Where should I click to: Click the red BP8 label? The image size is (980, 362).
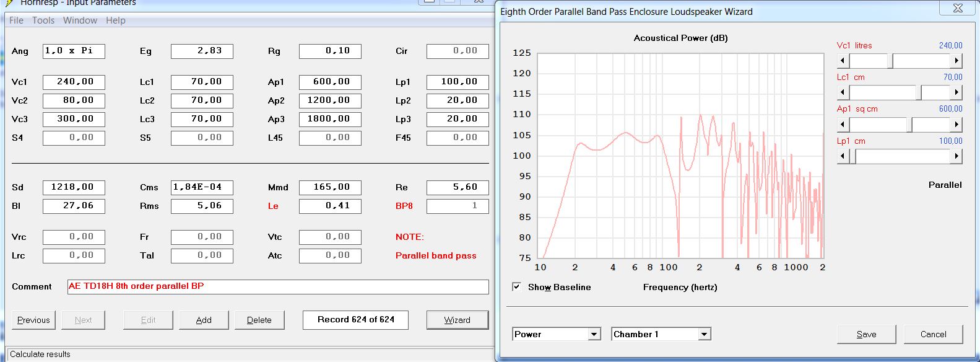click(404, 206)
